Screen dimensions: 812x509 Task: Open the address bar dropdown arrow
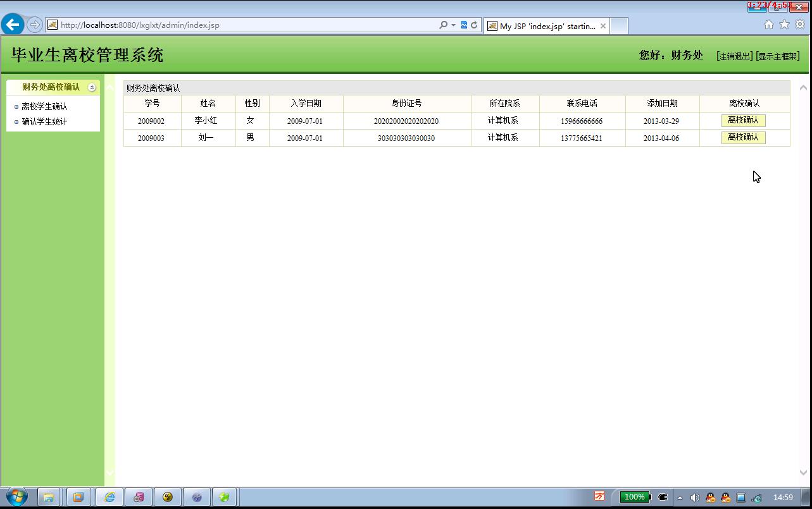[453, 25]
